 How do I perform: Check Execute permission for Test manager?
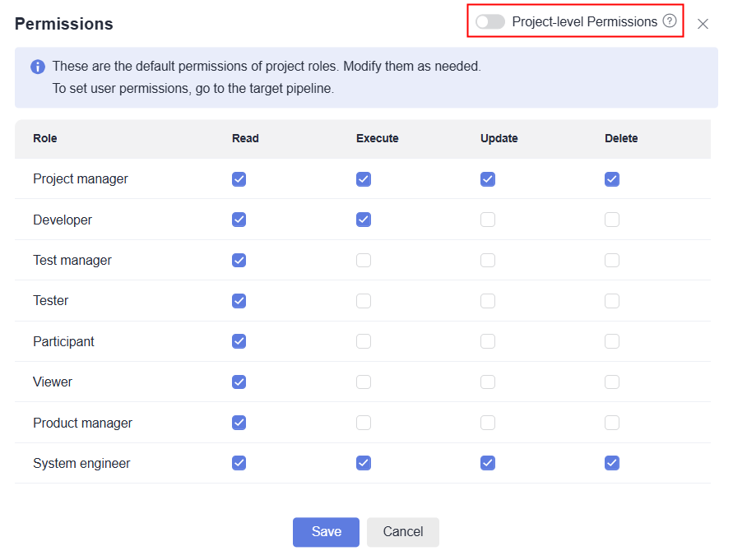click(x=364, y=261)
